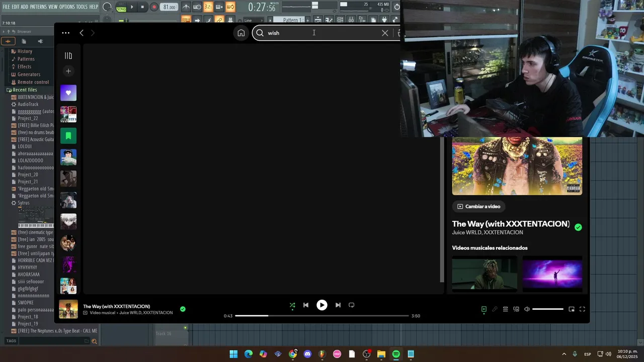Open Spotify home via the house icon
Screen dimensions: 644x362
(x=241, y=33)
